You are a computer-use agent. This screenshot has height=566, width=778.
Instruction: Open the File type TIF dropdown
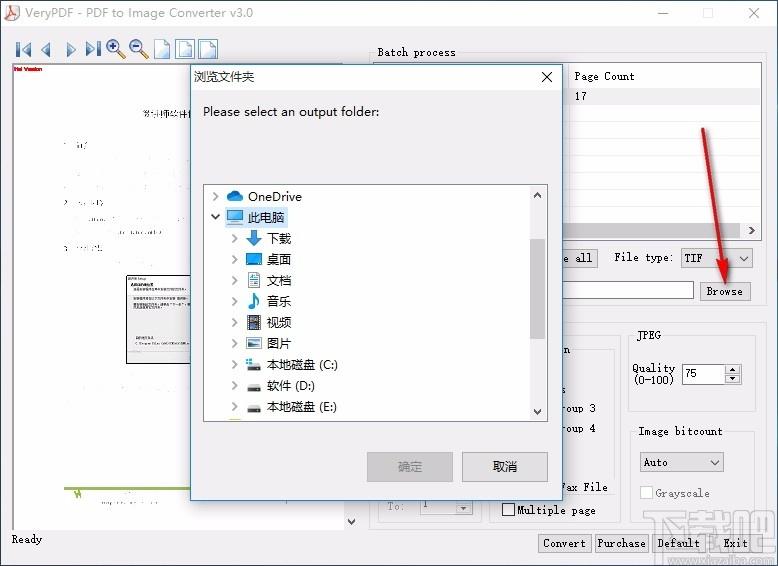click(x=716, y=258)
